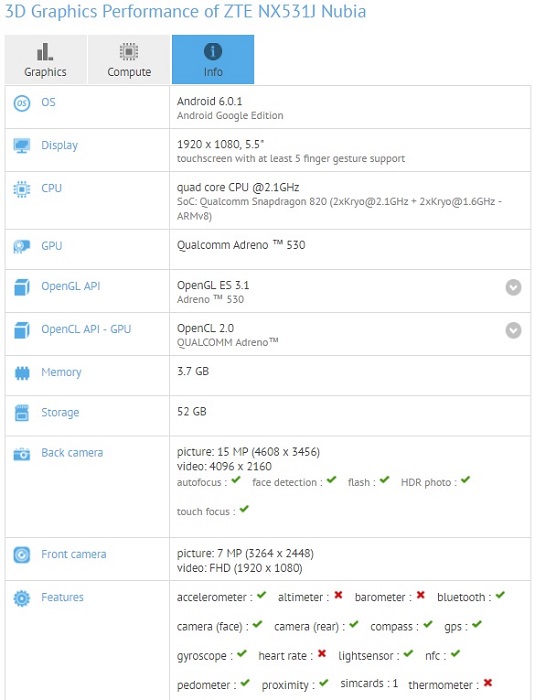The width and height of the screenshot is (535, 700).
Task: Click the nfc check mark
Action: pos(455,654)
